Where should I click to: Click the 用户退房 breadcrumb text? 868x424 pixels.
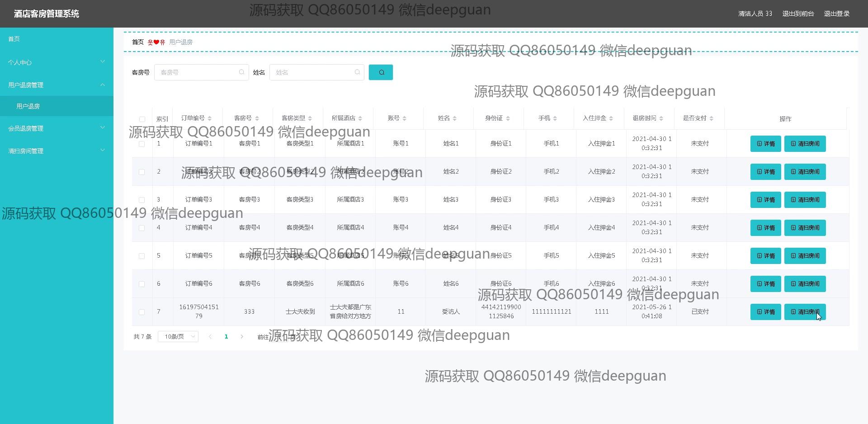181,42
